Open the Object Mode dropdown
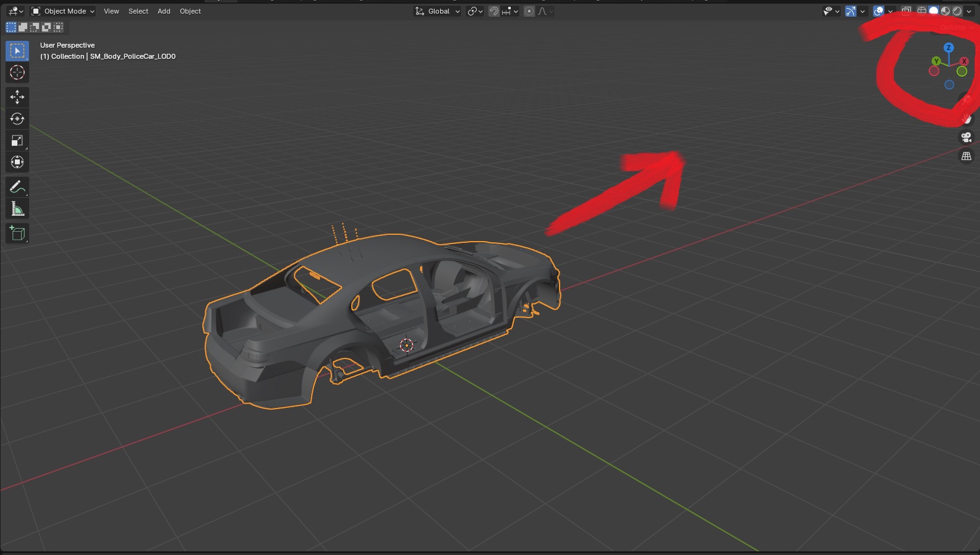 tap(63, 11)
